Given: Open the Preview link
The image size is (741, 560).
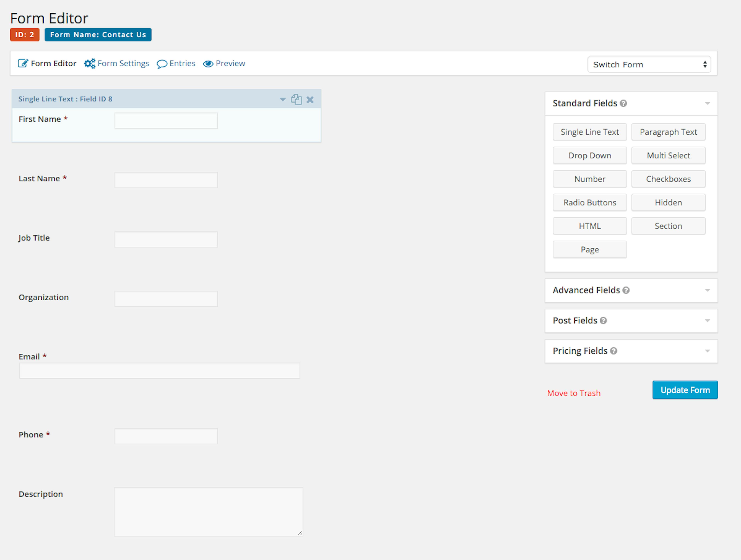Looking at the screenshot, I should pyautogui.click(x=224, y=64).
